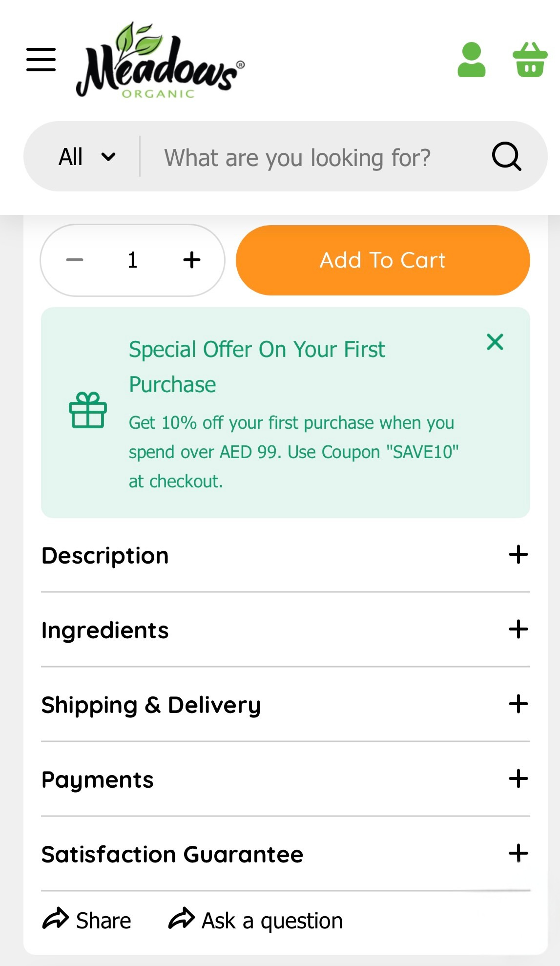Click the gift icon in the offer banner
The image size is (560, 966).
pos(88,410)
